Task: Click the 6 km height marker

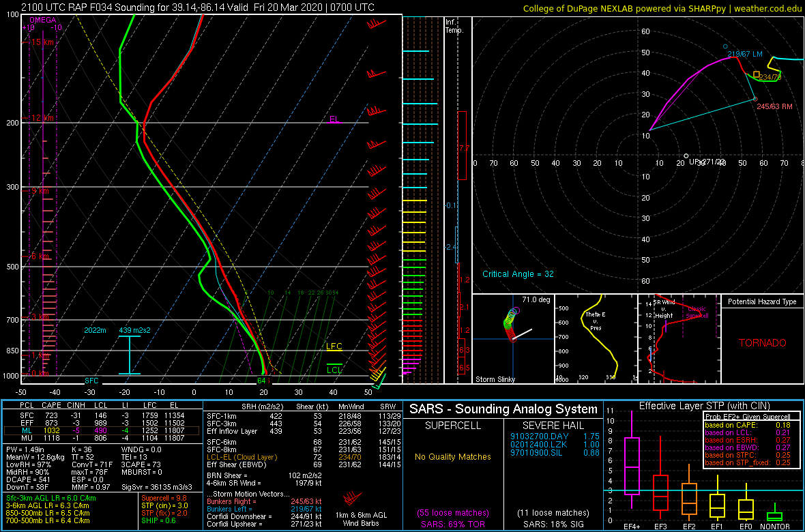Action: click(x=40, y=256)
